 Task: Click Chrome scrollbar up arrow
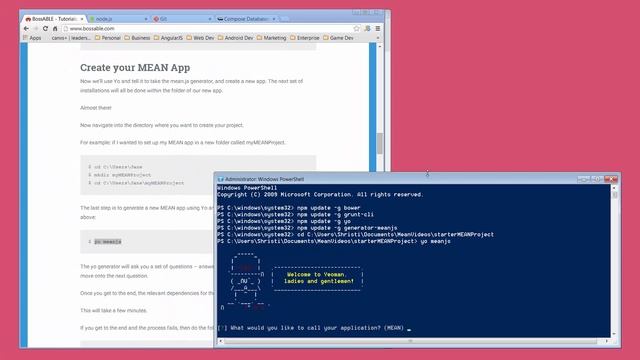tap(380, 46)
